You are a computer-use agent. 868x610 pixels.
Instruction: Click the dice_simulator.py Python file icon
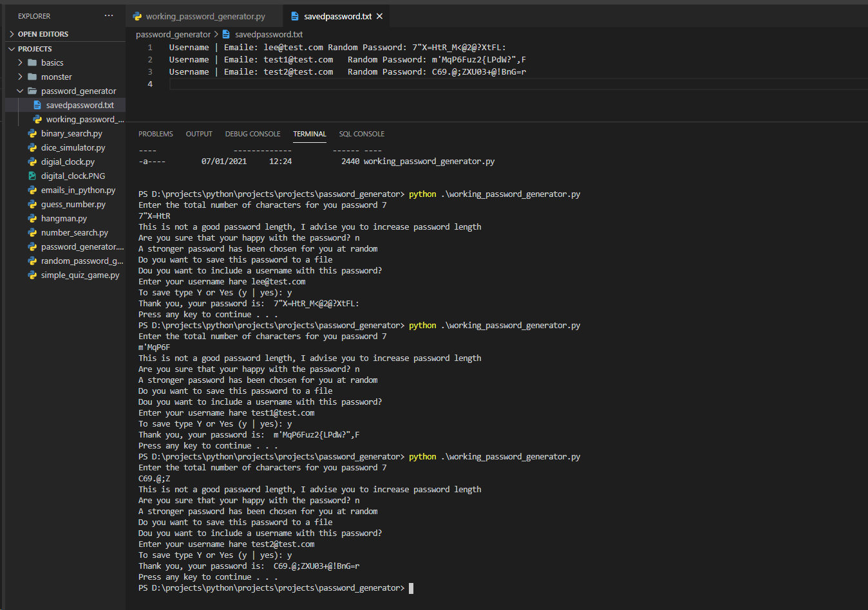pyautogui.click(x=32, y=147)
